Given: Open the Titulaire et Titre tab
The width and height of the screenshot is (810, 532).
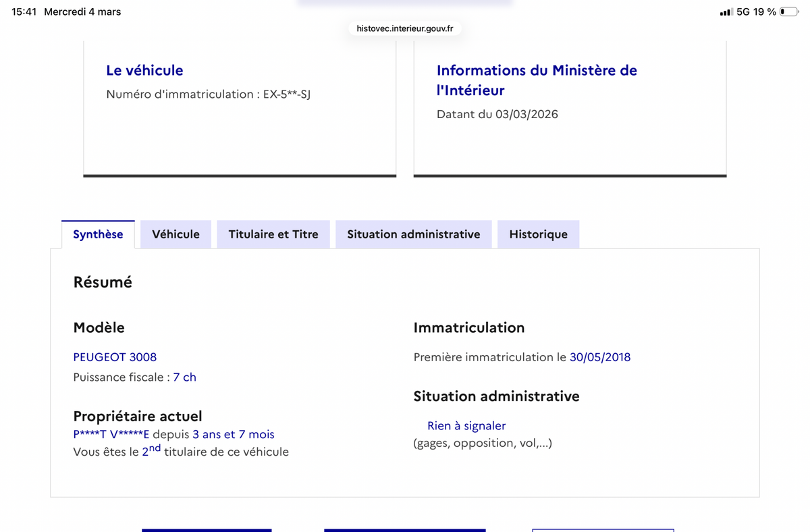Looking at the screenshot, I should pyautogui.click(x=273, y=234).
